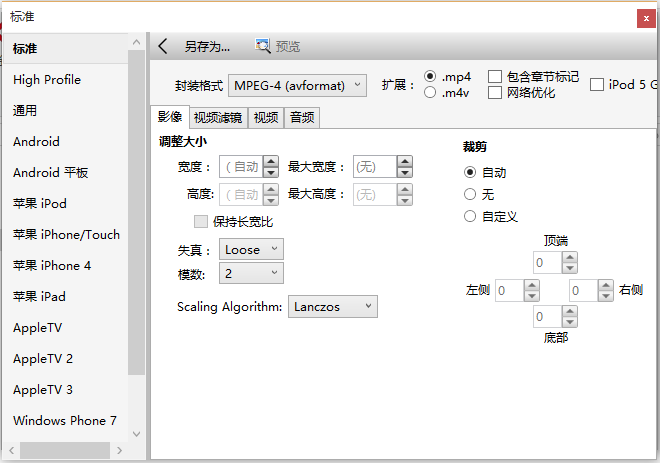This screenshot has width=660, height=463.
Task: Select 苹果 iPhone/Touch preset
Action: (x=65, y=234)
